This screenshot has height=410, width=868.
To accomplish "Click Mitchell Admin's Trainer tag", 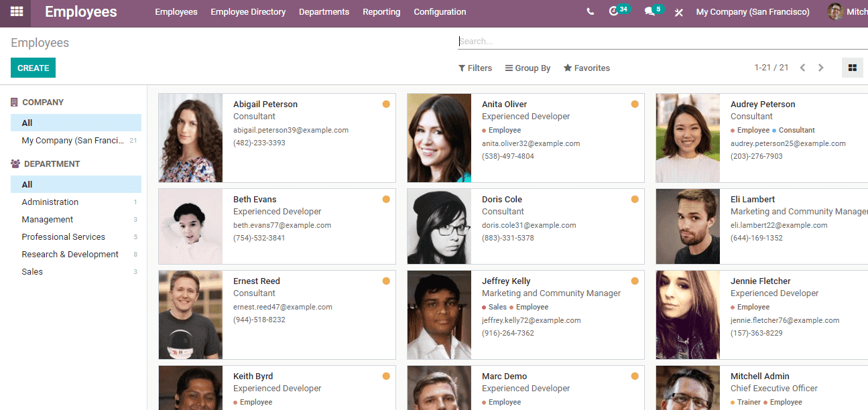I will tap(746, 402).
